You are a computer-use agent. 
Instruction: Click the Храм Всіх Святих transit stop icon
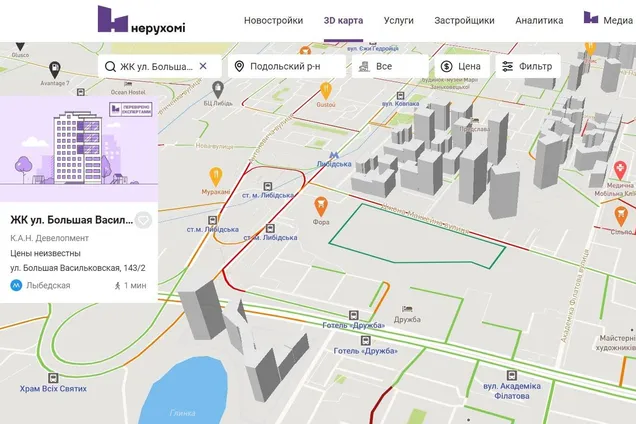pyautogui.click(x=54, y=378)
